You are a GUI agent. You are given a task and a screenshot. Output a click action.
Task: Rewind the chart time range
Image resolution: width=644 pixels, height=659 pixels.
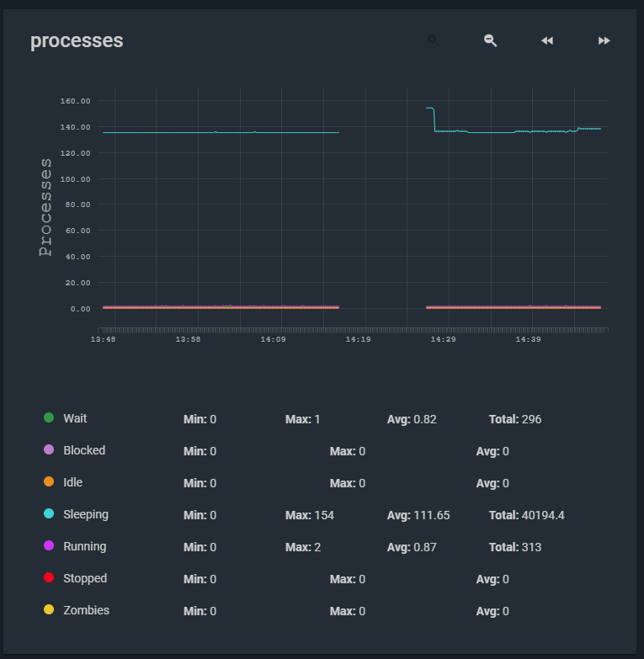click(547, 40)
